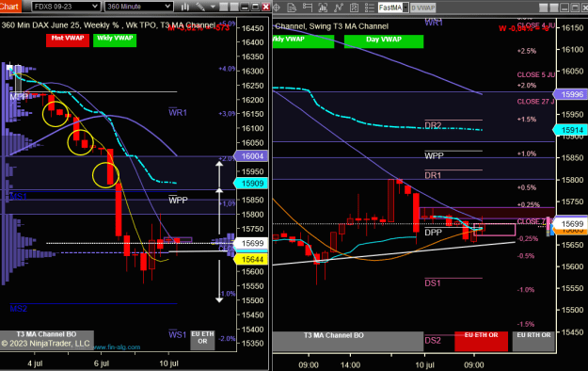The width and height of the screenshot is (588, 371).
Task: Click the www.fin-alg.com link
Action: click(117, 347)
